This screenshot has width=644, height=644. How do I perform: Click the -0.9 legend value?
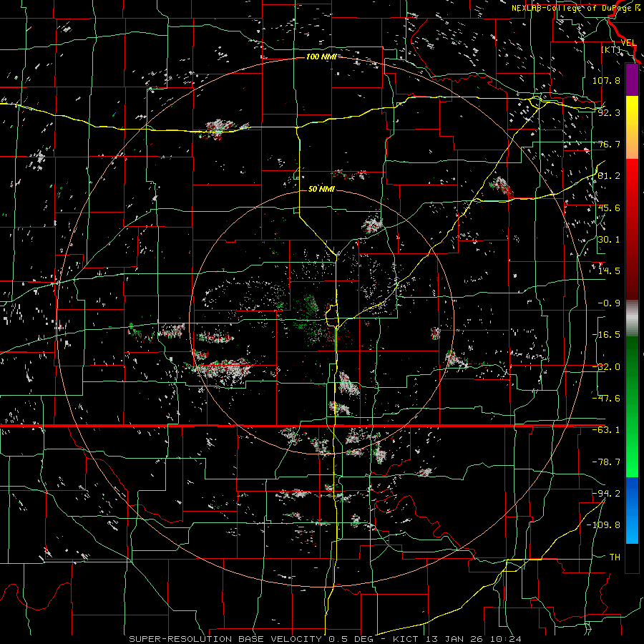pyautogui.click(x=609, y=303)
